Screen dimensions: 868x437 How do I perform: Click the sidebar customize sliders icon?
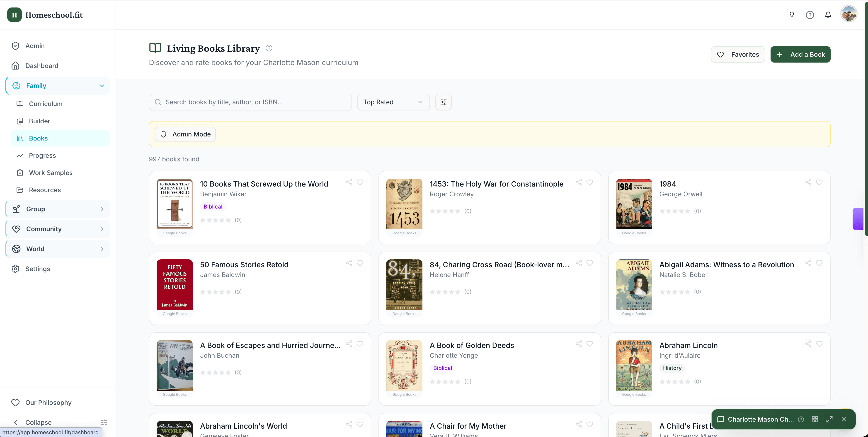(104, 422)
